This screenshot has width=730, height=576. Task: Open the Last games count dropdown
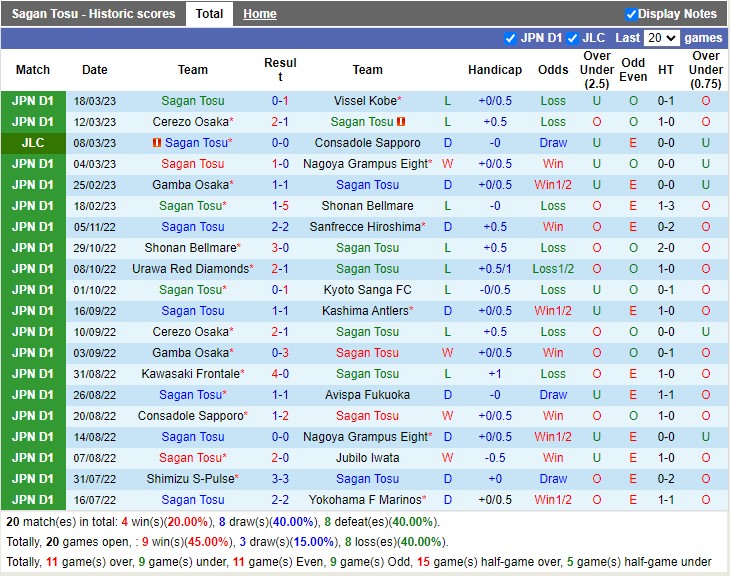point(661,38)
